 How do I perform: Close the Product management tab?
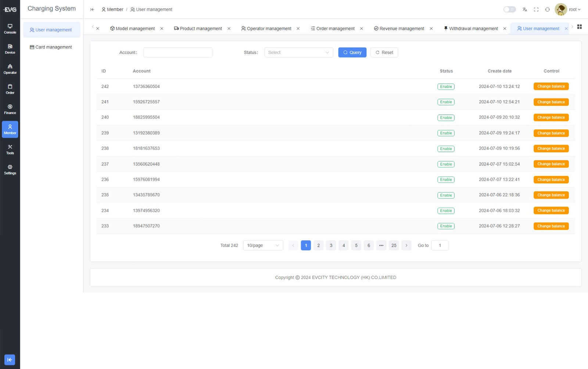pos(229,29)
